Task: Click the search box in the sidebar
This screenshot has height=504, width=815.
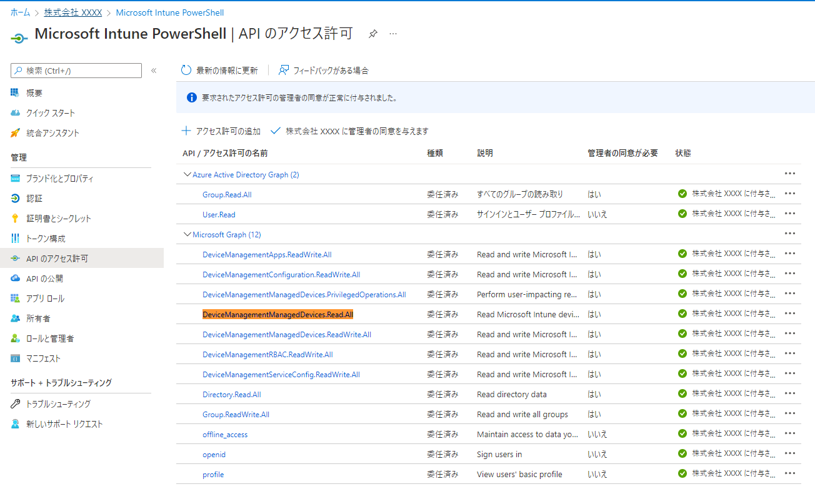Action: (75, 71)
